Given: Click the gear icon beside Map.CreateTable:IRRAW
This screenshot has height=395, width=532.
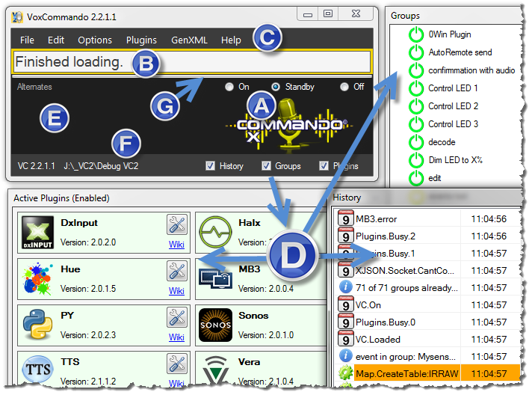Looking at the screenshot, I should point(345,374).
